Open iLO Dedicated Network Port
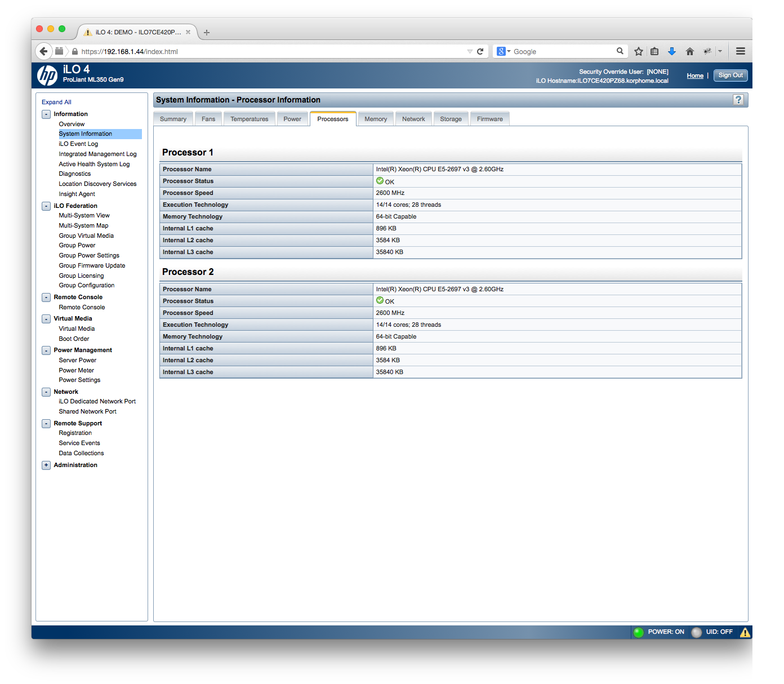784x684 pixels. click(97, 401)
